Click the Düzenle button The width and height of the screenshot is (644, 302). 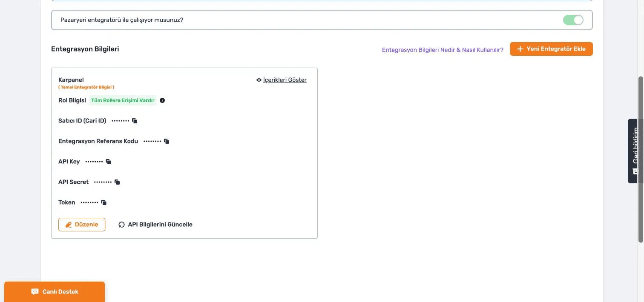pyautogui.click(x=82, y=225)
